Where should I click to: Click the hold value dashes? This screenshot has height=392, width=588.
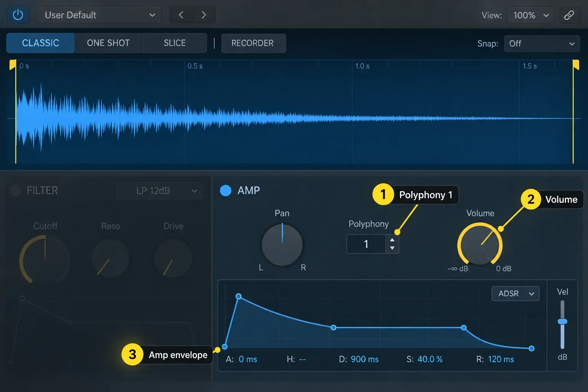click(302, 359)
